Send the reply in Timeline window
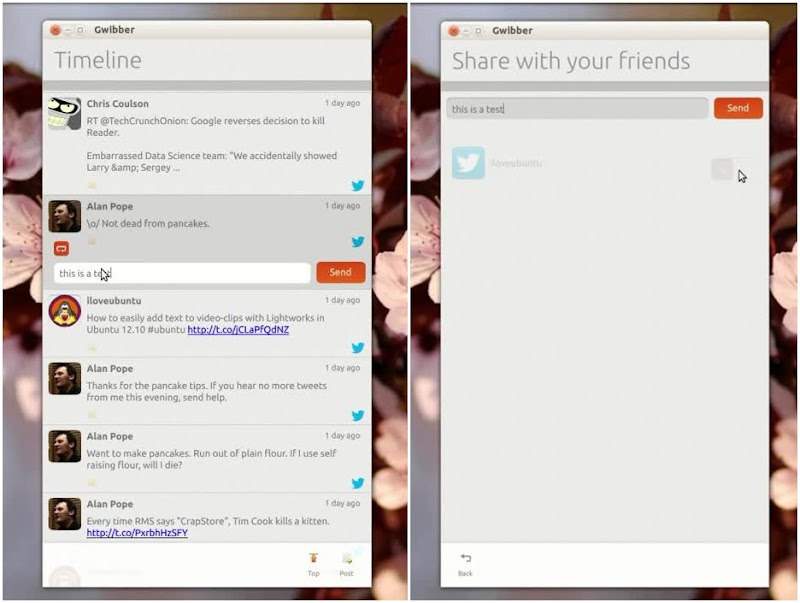Viewport: 800px width, 603px height. [x=341, y=272]
